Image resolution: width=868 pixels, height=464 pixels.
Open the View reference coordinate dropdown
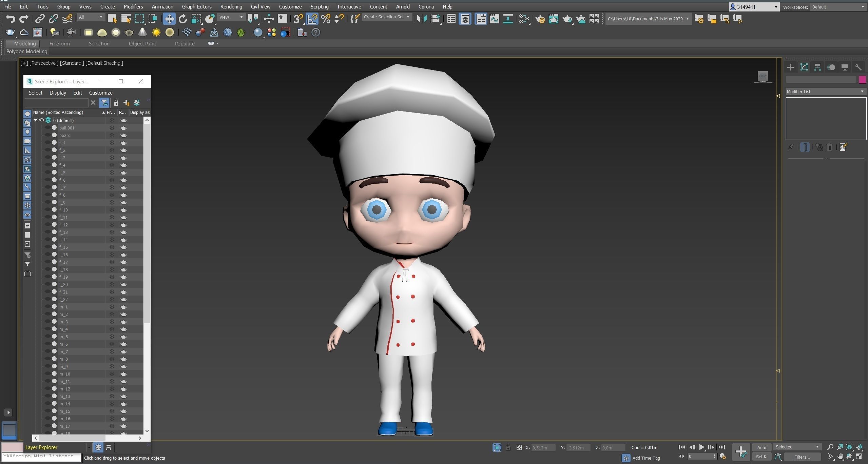click(231, 17)
